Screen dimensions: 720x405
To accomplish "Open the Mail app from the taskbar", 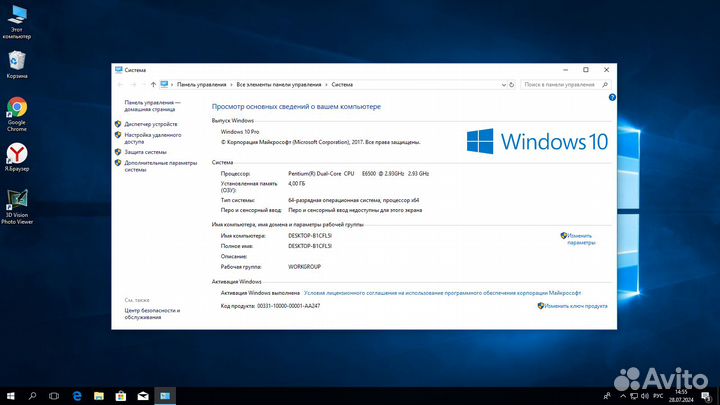I will (x=143, y=396).
